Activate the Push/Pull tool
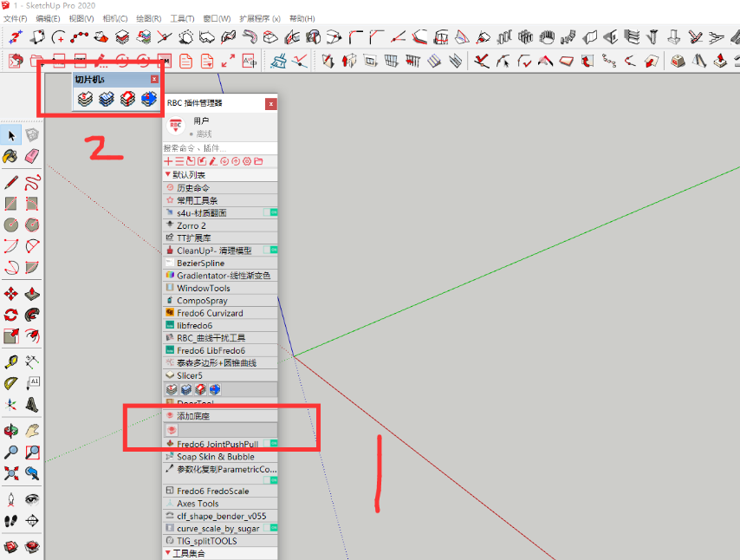 [x=32, y=294]
